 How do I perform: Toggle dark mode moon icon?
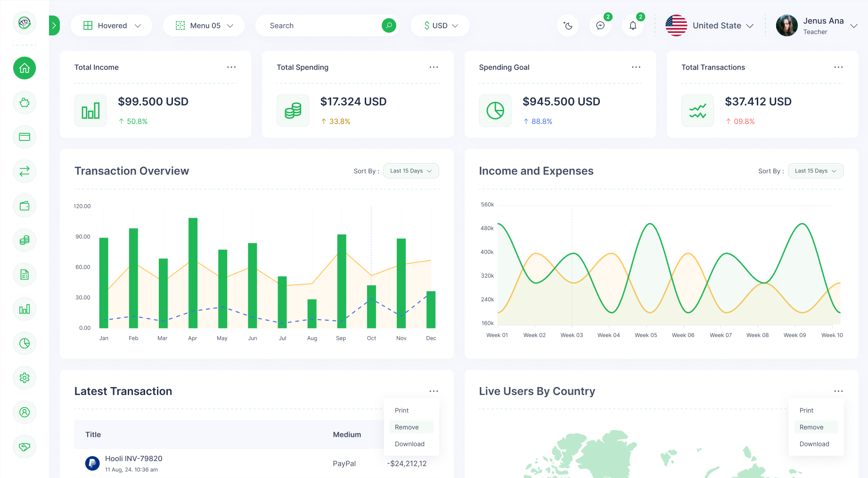[x=568, y=26]
